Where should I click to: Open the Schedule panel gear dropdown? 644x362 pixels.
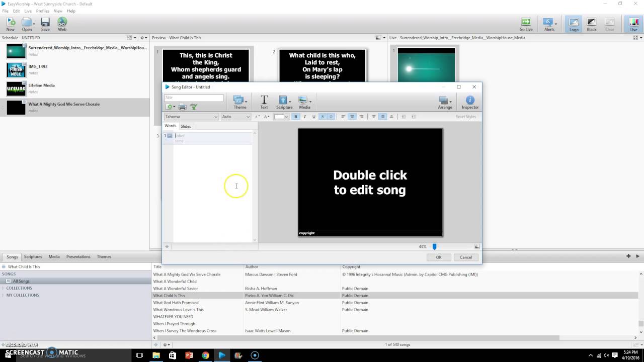(143, 38)
